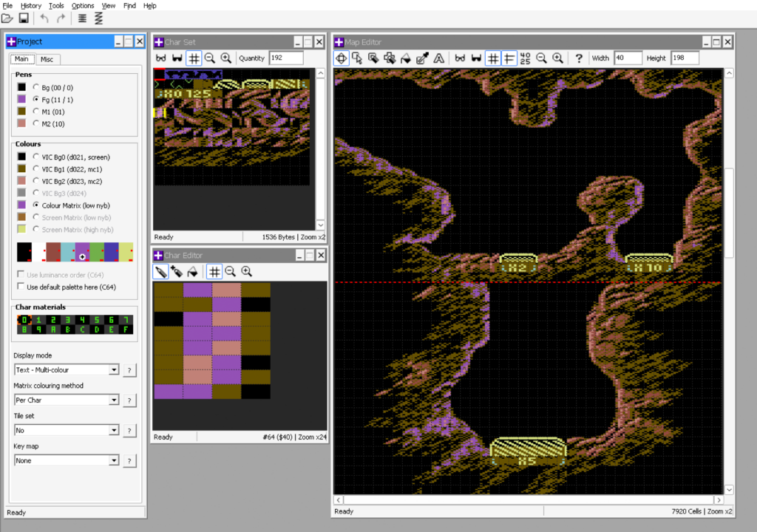Select the text tool in Map Editor

pos(439,58)
